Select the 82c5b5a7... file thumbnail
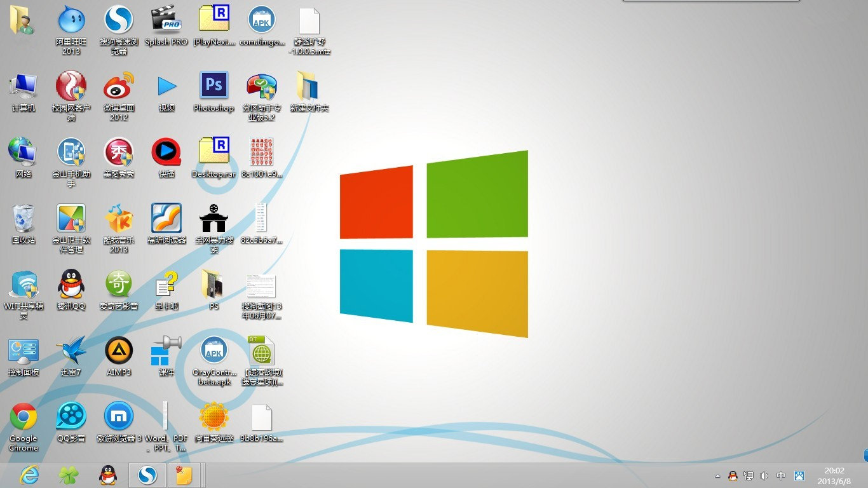 262,224
